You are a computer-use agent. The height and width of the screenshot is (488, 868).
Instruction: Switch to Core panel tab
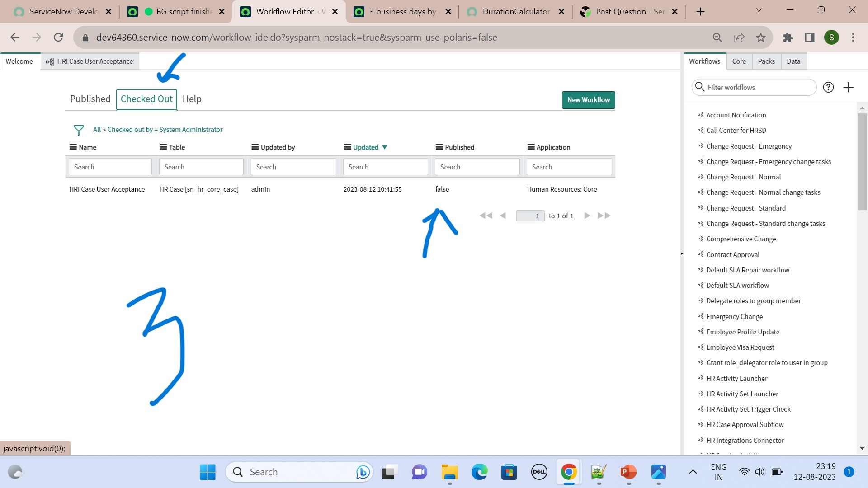coord(739,61)
